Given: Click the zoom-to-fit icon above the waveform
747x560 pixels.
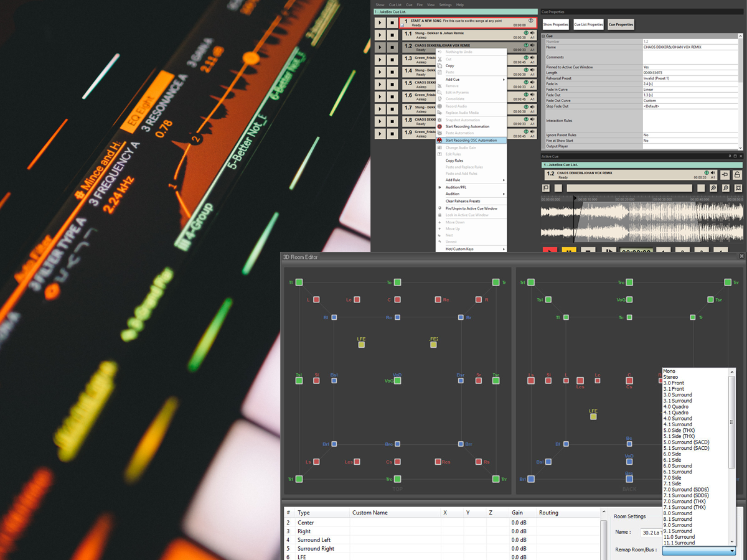Looking at the screenshot, I should (x=738, y=188).
